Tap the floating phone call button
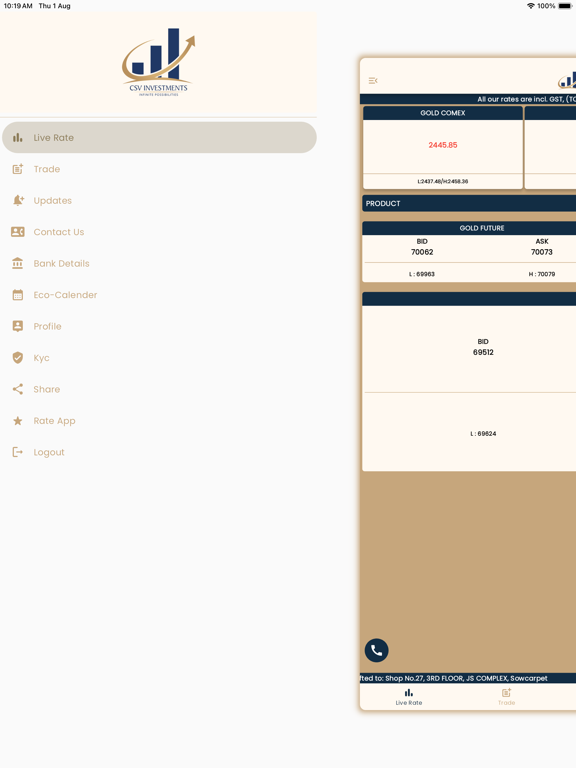576x768 pixels. coord(376,650)
